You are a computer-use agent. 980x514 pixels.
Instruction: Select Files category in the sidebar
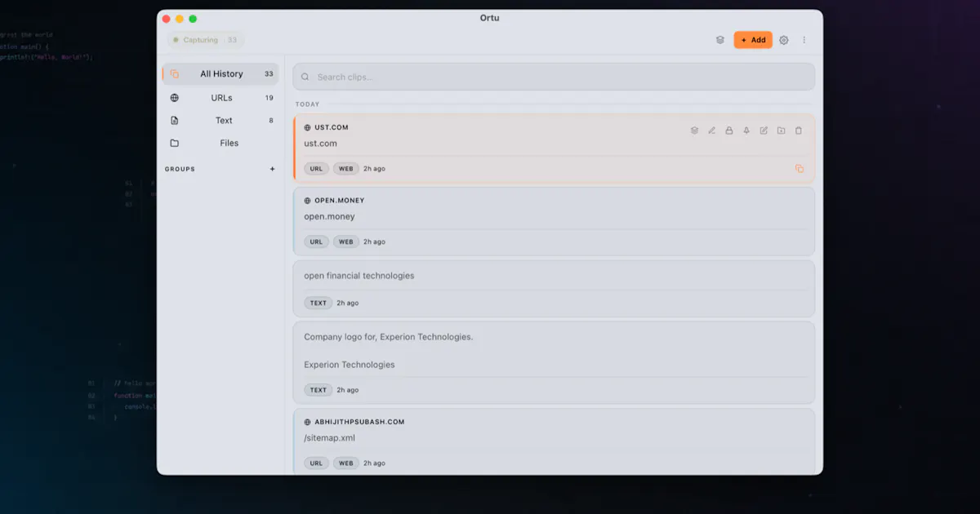[x=220, y=143]
